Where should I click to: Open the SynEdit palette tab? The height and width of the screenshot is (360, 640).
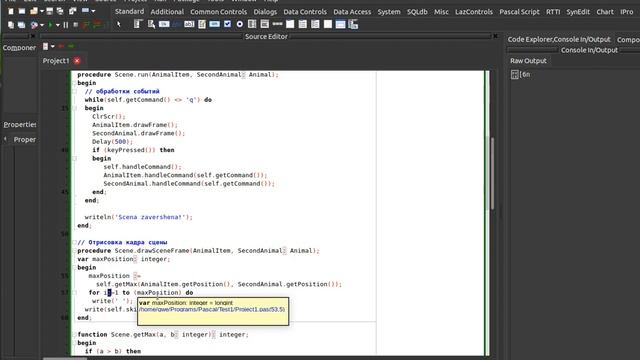click(x=578, y=12)
